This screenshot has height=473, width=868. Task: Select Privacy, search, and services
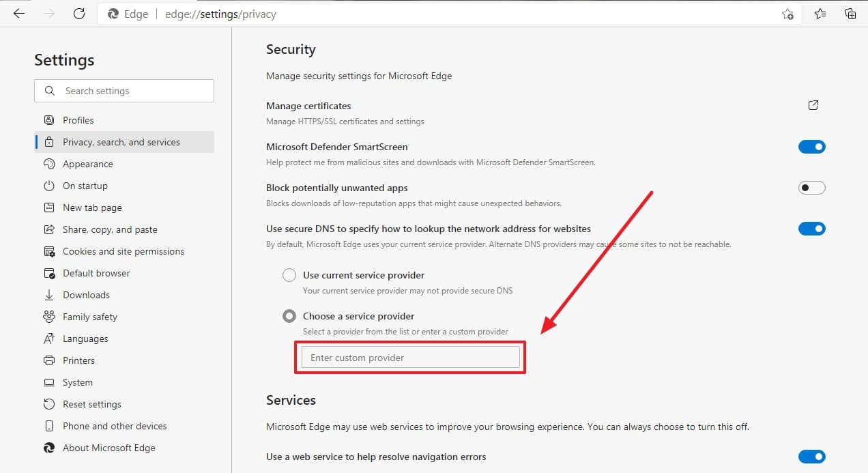pyautogui.click(x=121, y=141)
